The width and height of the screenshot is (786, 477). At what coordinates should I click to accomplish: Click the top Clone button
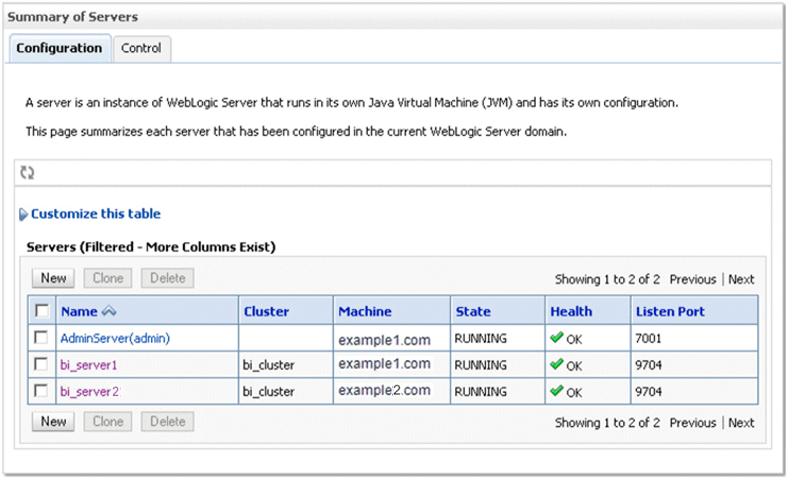108,278
